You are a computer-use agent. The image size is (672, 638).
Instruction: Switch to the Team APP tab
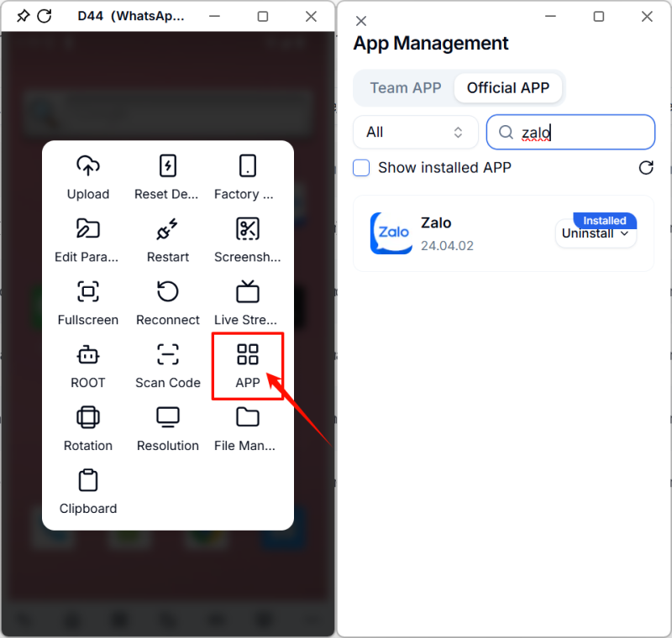point(406,87)
